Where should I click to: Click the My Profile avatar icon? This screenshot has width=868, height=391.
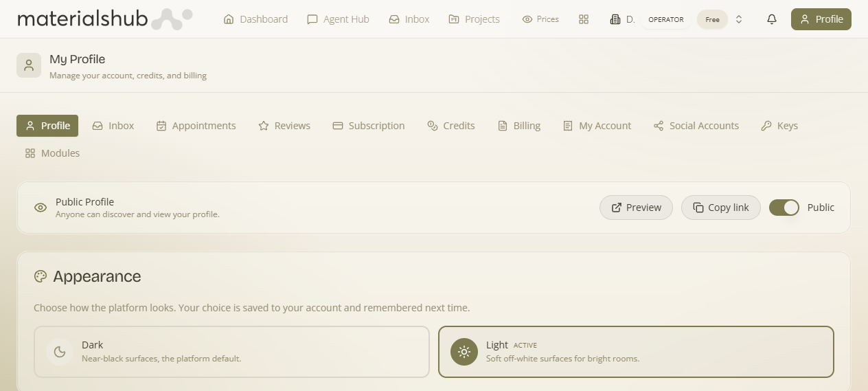(x=29, y=65)
